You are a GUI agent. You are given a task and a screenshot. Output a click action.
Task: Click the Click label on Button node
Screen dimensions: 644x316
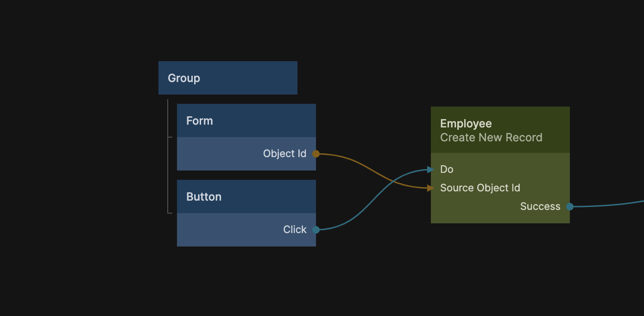[x=295, y=230]
